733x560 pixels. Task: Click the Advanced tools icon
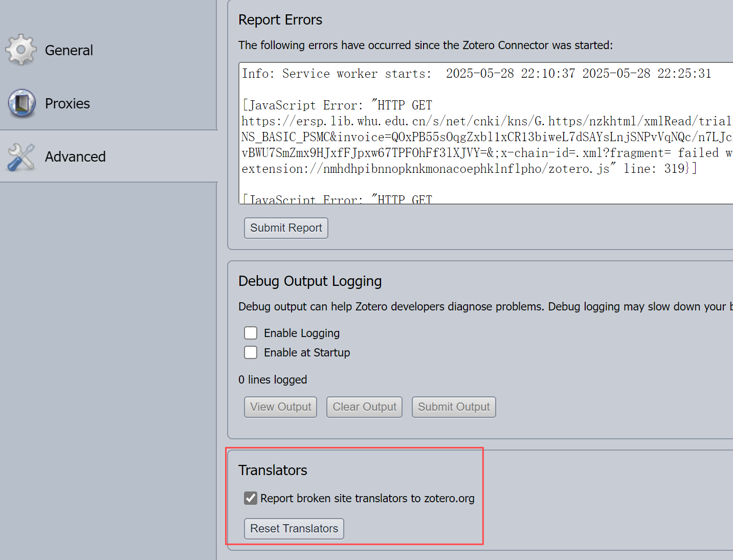tap(21, 156)
